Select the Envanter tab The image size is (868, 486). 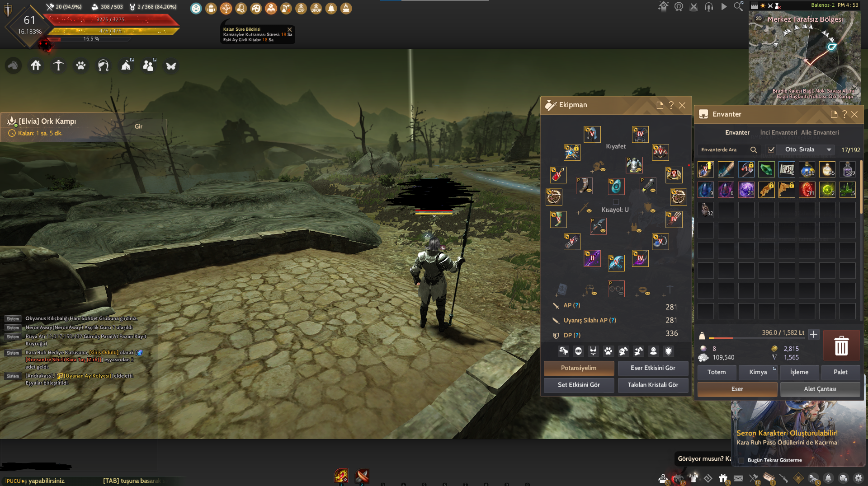(737, 133)
